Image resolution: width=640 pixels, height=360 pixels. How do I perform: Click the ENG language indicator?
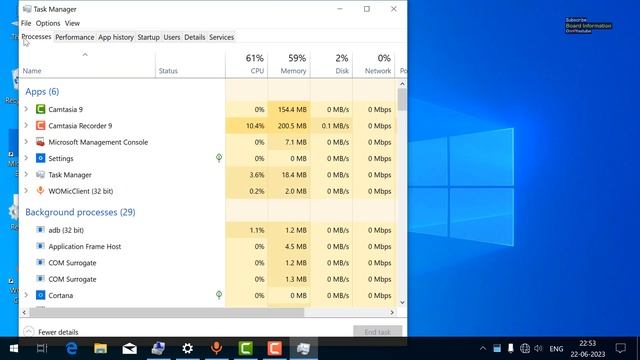tap(556, 349)
